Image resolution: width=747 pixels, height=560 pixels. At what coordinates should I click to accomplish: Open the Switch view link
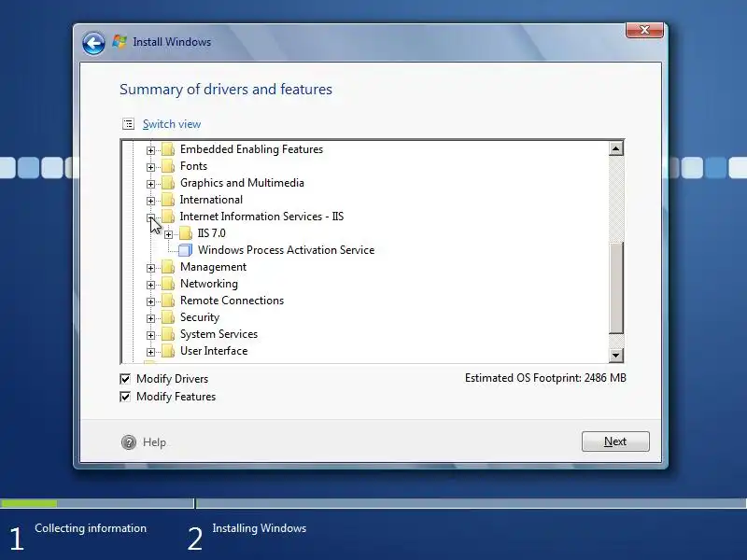[x=172, y=124]
